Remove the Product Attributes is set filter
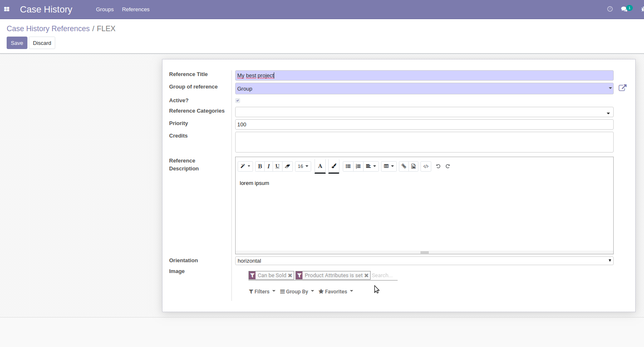 pyautogui.click(x=366, y=276)
